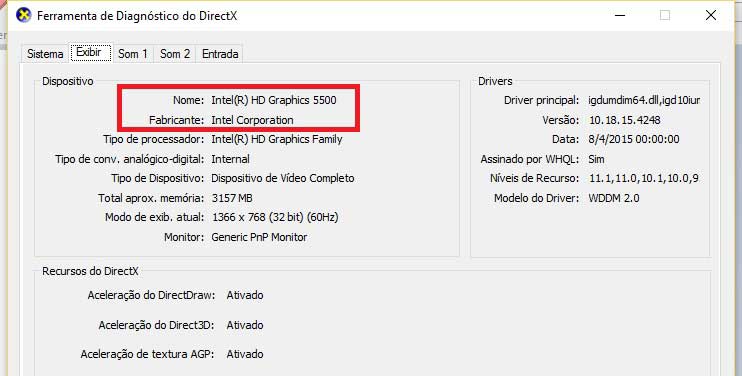Open the Som 1 tab
742x376 pixels.
coord(132,54)
